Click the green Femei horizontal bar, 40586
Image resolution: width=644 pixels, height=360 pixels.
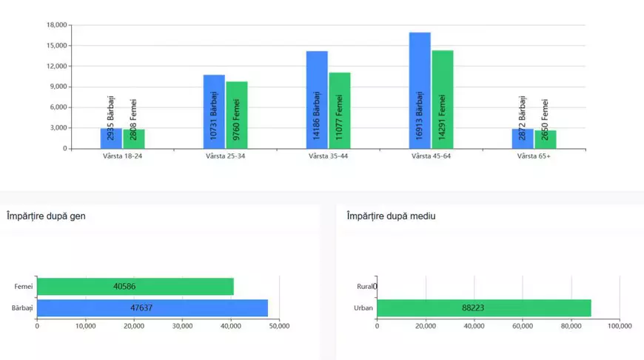click(135, 287)
